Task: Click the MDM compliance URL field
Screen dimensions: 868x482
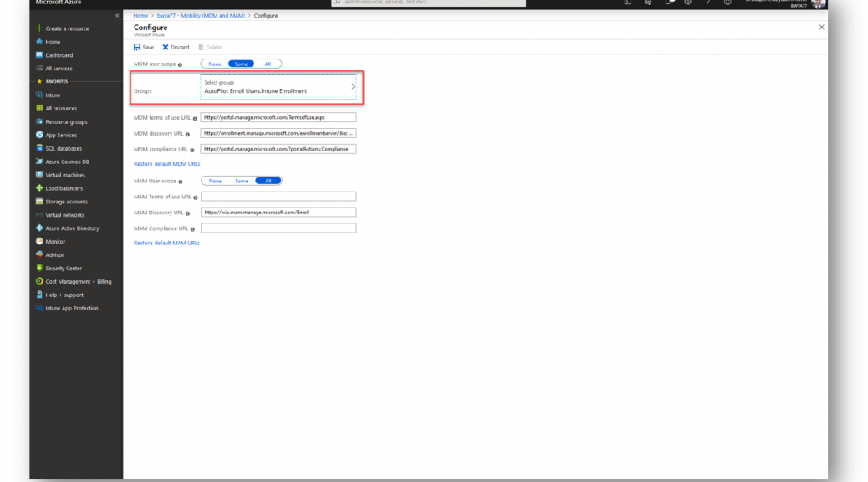Action: point(278,149)
